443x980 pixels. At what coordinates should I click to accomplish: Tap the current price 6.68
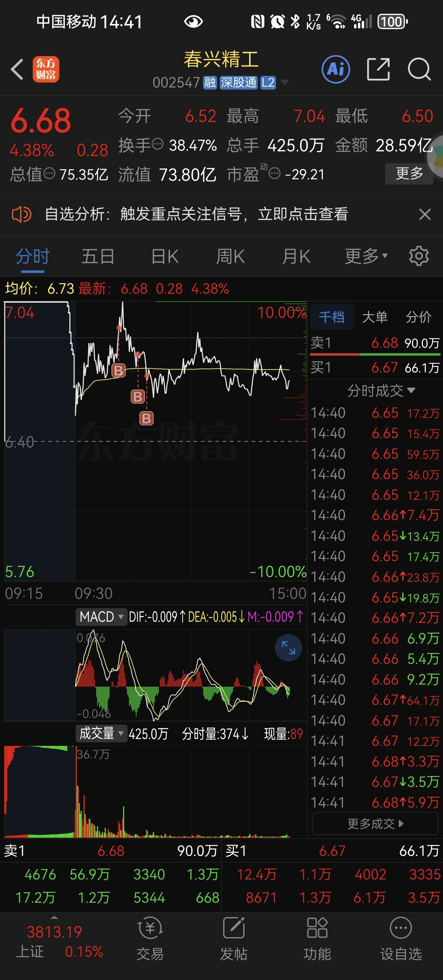[x=41, y=121]
